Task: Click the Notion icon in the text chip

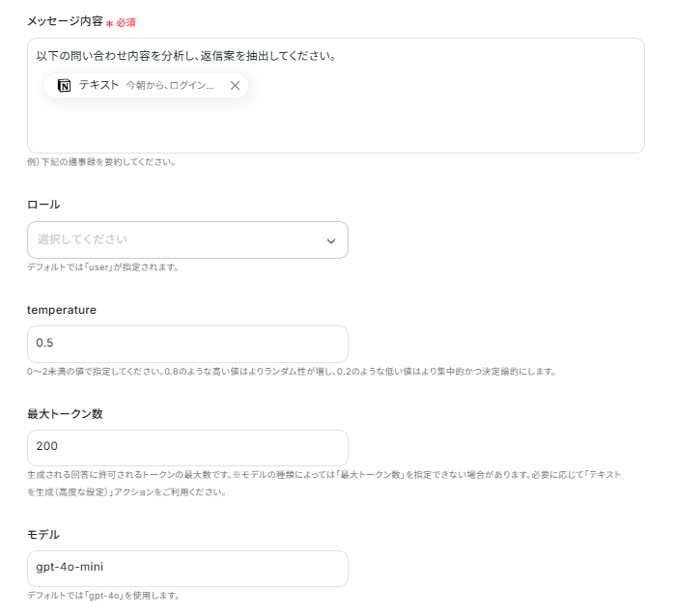Action: pyautogui.click(x=65, y=85)
